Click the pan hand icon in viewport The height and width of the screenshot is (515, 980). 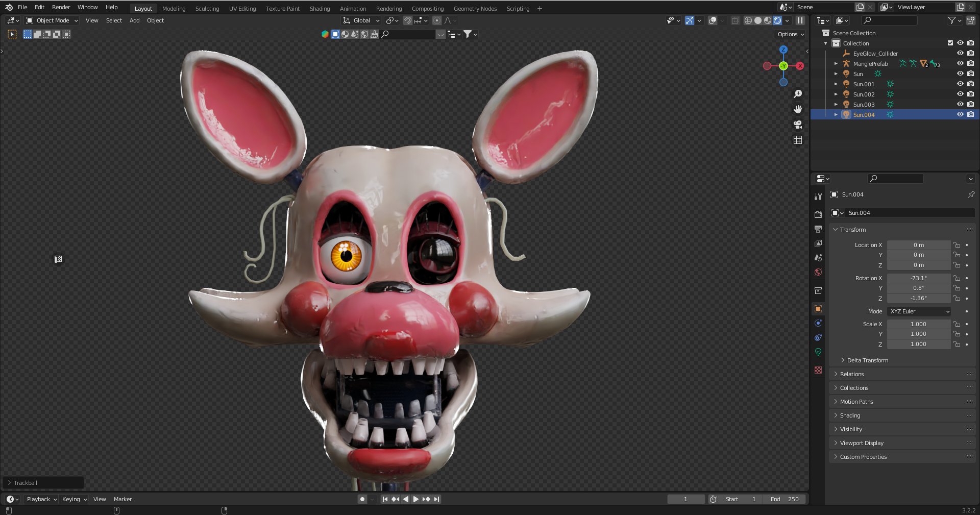798,109
